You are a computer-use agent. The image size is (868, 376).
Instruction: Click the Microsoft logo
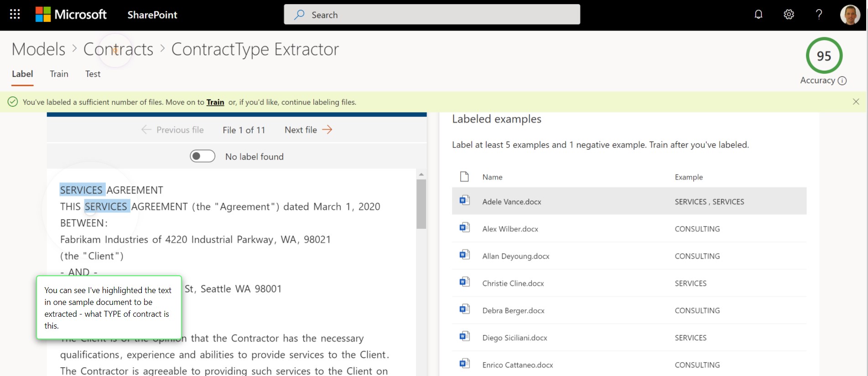coord(71,15)
